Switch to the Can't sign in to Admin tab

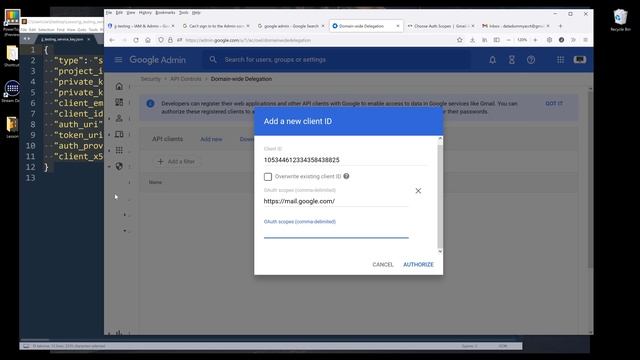click(216, 26)
